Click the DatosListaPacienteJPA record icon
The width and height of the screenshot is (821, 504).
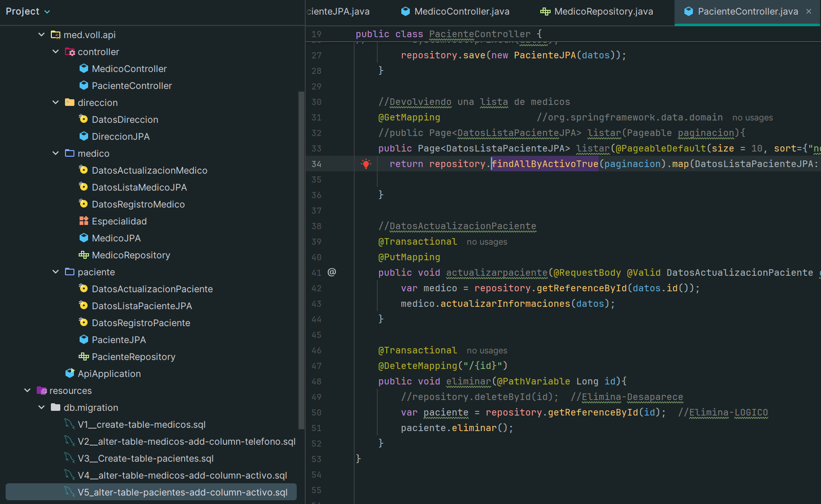pos(84,306)
